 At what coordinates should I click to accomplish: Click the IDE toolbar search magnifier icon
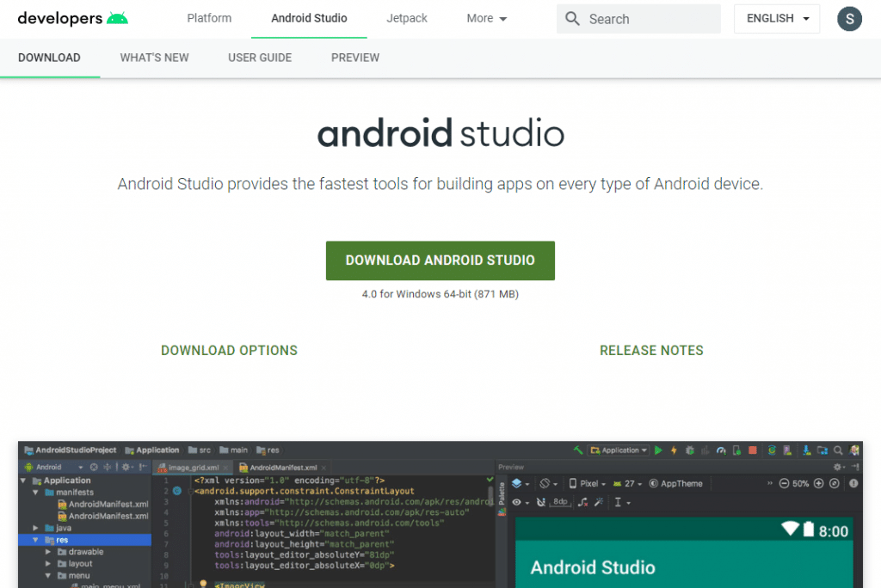point(838,450)
